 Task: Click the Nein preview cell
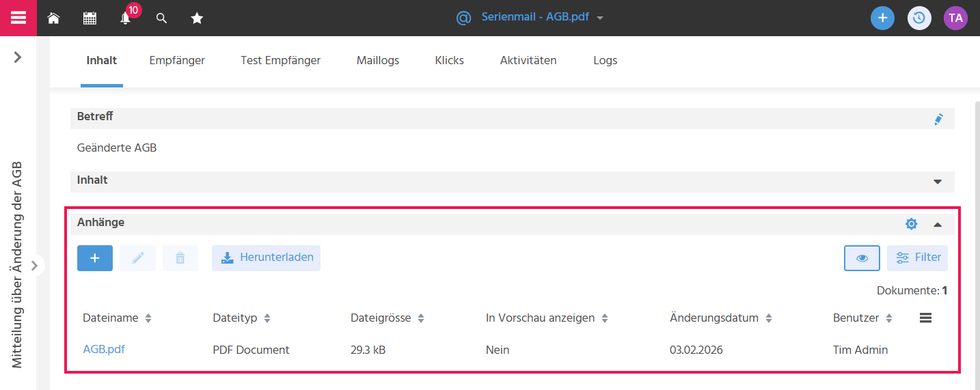point(498,350)
